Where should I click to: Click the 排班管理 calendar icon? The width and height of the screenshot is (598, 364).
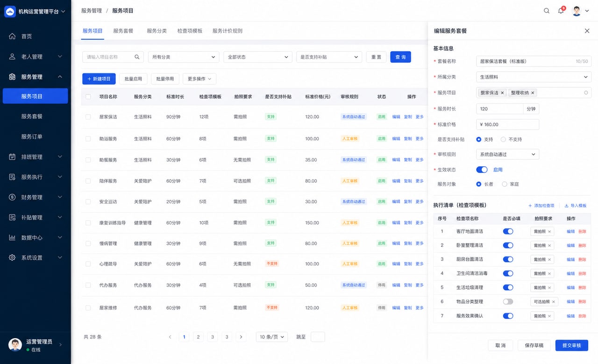(12, 157)
